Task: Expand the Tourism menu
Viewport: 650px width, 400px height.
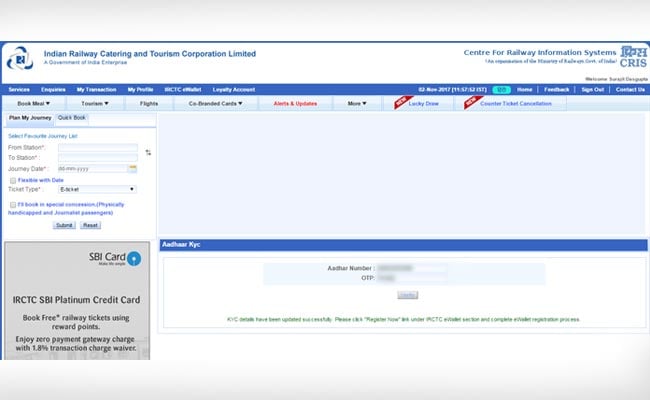Action: (x=95, y=103)
